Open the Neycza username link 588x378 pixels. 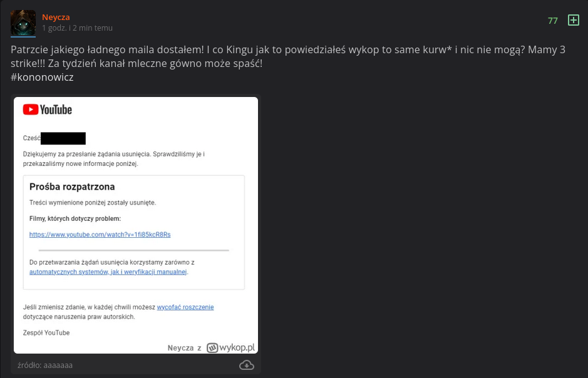pyautogui.click(x=56, y=17)
